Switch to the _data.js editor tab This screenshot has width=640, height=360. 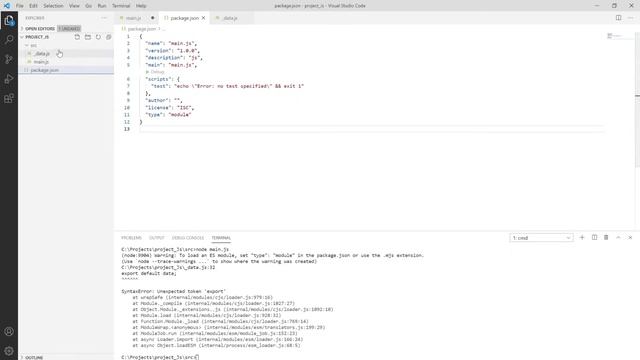[x=230, y=18]
